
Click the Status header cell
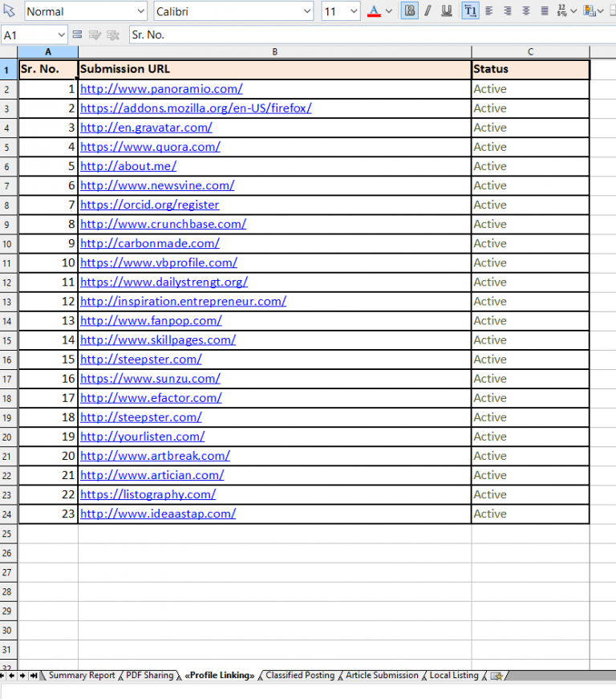(x=530, y=69)
